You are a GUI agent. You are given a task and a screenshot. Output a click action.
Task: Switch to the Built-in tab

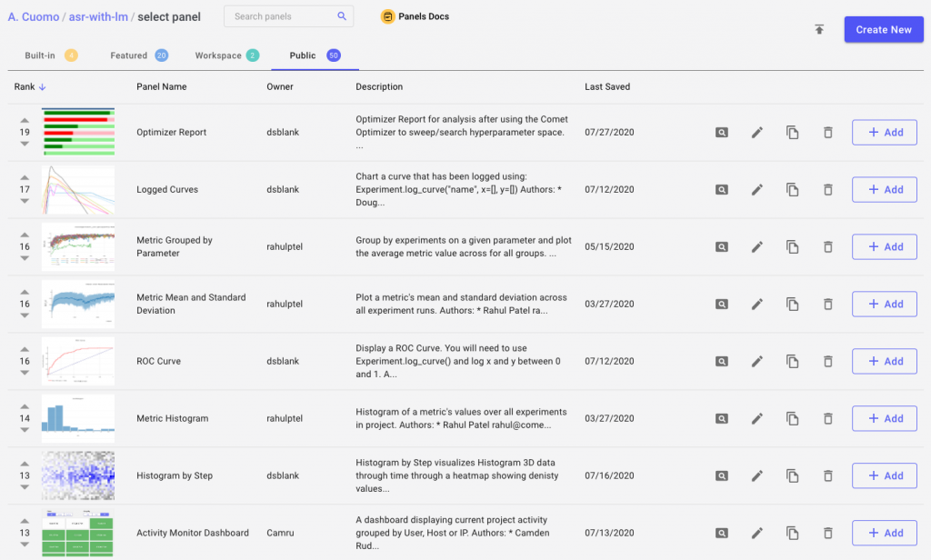pos(51,55)
